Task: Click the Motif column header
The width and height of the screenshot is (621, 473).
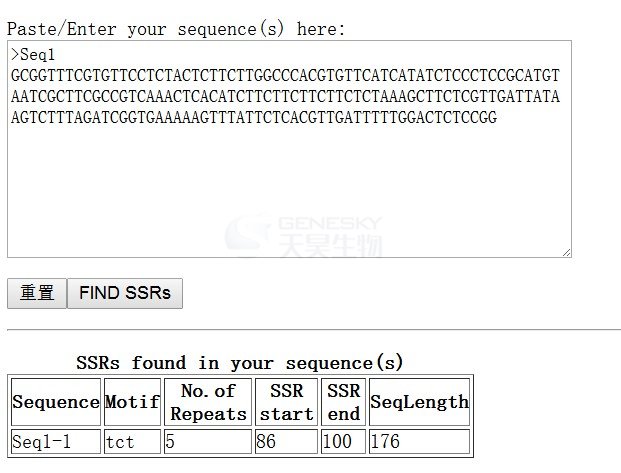Action: 132,402
